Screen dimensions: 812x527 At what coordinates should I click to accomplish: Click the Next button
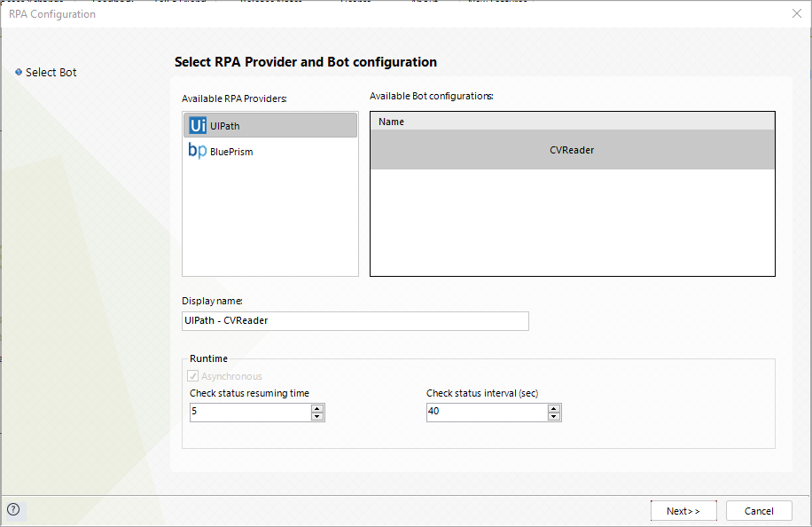683,511
